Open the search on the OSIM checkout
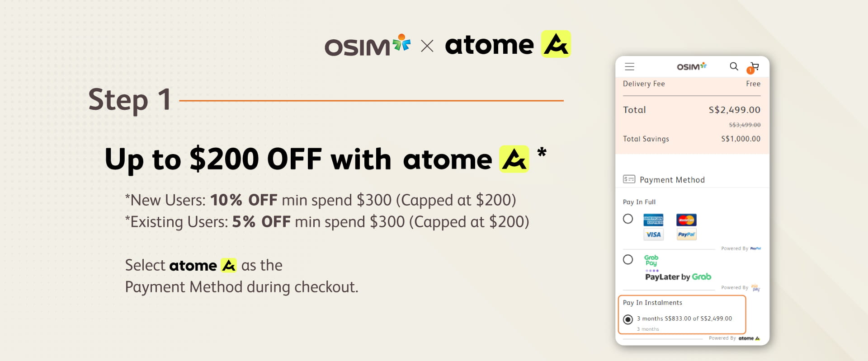 pos(733,66)
